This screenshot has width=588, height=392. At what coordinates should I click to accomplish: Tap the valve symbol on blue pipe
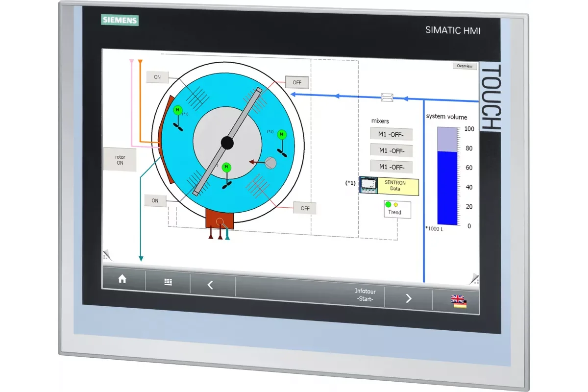tap(387, 97)
